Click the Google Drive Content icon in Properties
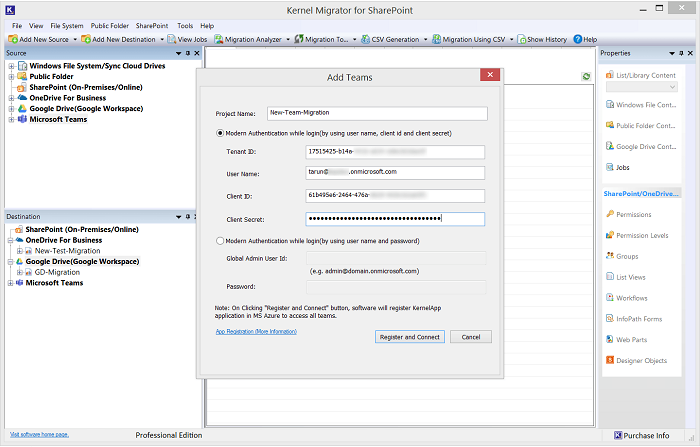Viewport: 700px width, 447px height. coord(610,146)
